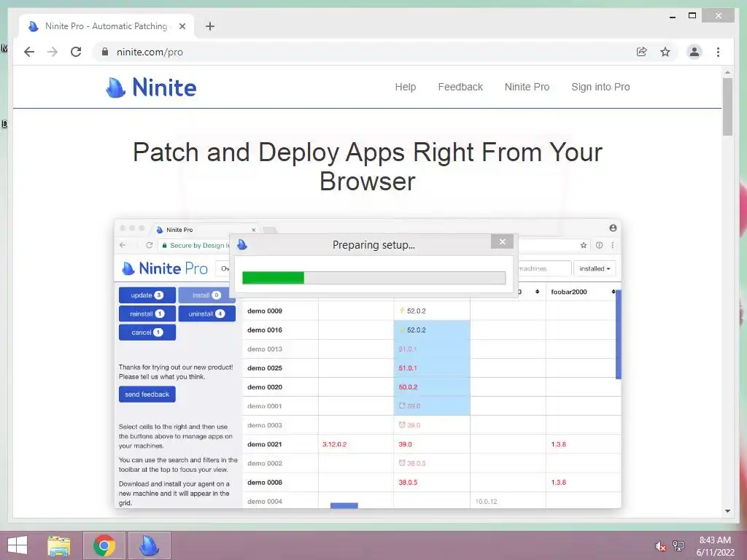Click the page headline Patch and Deploy Apps

[368, 166]
